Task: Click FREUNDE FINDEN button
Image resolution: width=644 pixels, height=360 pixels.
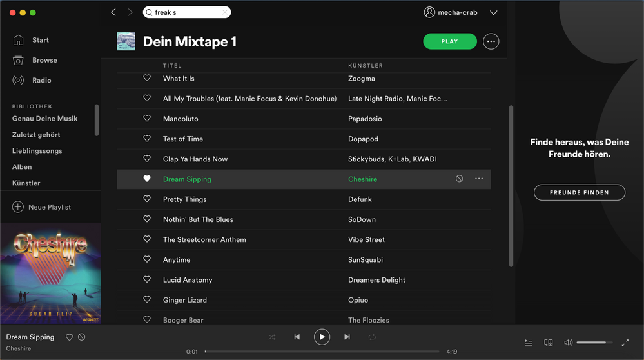Action: 579,192
